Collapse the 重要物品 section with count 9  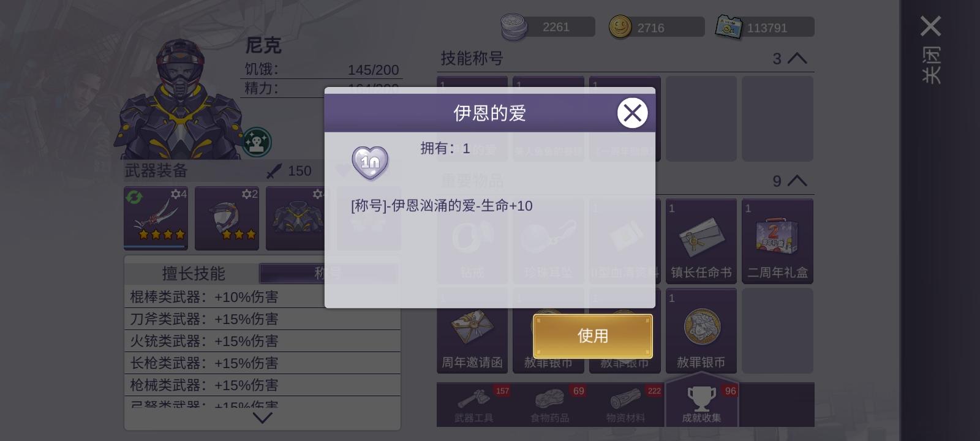click(x=797, y=181)
